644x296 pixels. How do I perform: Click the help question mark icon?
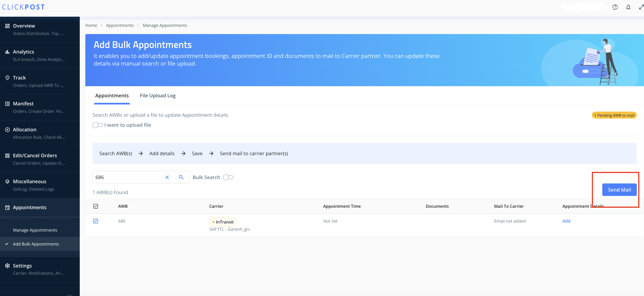coord(615,7)
